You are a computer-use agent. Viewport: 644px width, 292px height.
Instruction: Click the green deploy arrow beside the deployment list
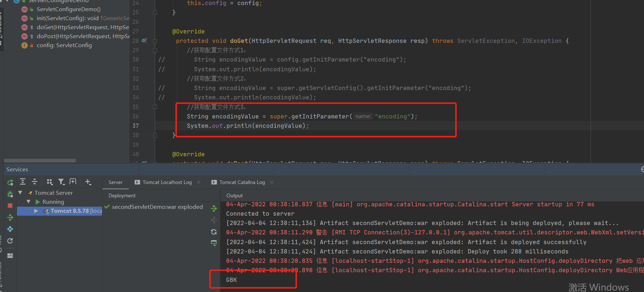(x=214, y=208)
